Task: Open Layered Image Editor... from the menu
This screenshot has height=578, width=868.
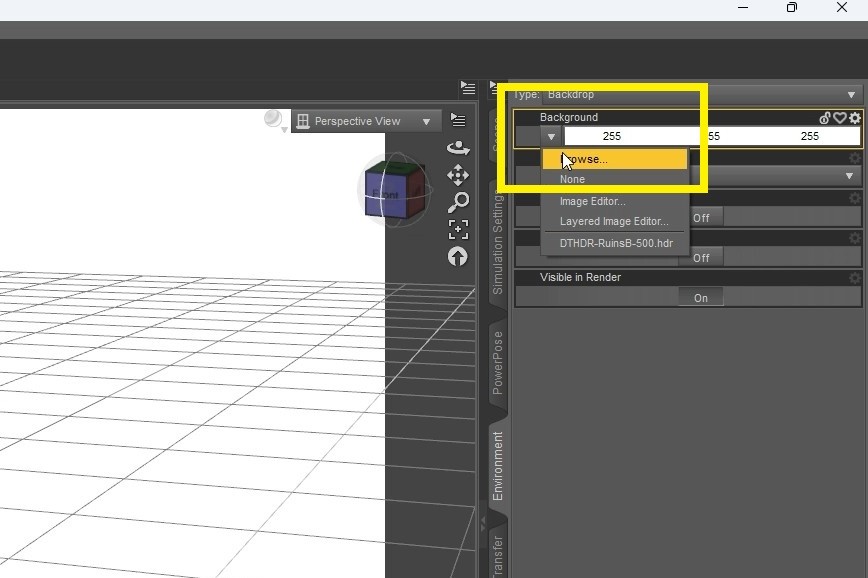Action: [614, 221]
